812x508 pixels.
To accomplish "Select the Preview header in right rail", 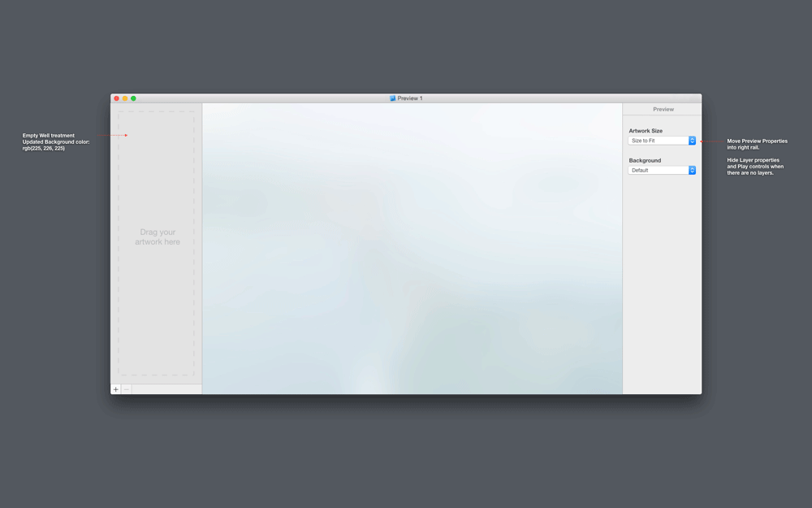I will tap(663, 109).
